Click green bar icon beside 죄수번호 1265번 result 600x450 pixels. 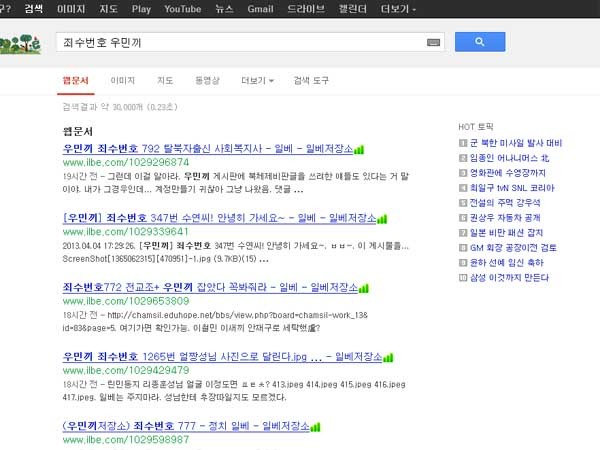[388, 357]
